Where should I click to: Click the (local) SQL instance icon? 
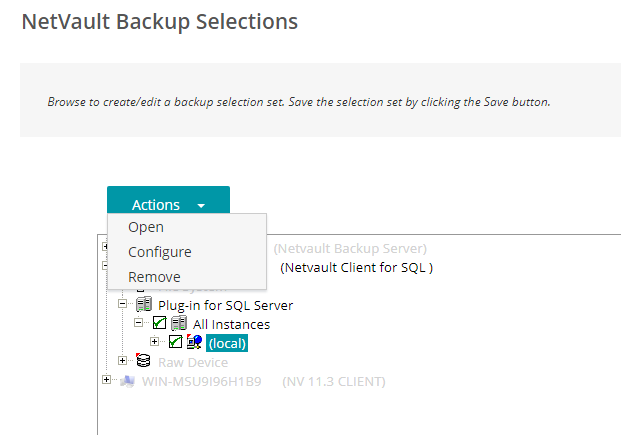click(x=194, y=342)
